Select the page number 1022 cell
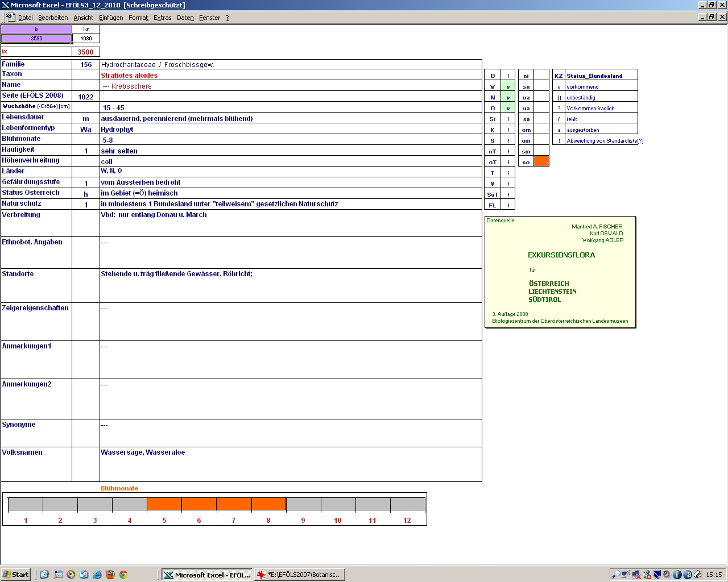 tap(86, 97)
